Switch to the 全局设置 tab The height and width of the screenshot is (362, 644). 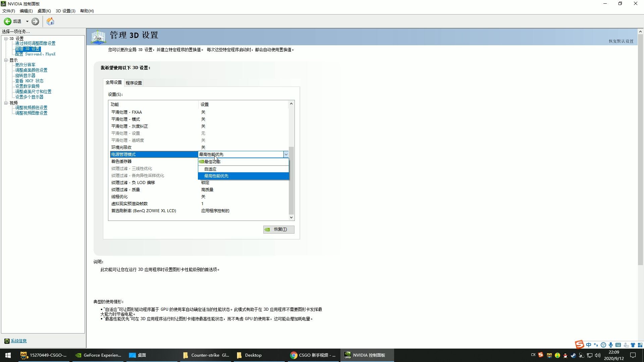(x=114, y=82)
